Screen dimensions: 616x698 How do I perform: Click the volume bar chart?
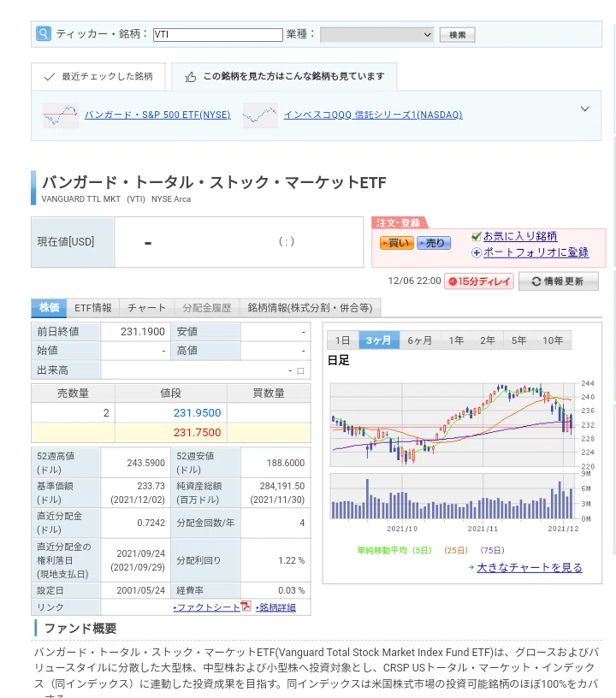[x=453, y=496]
